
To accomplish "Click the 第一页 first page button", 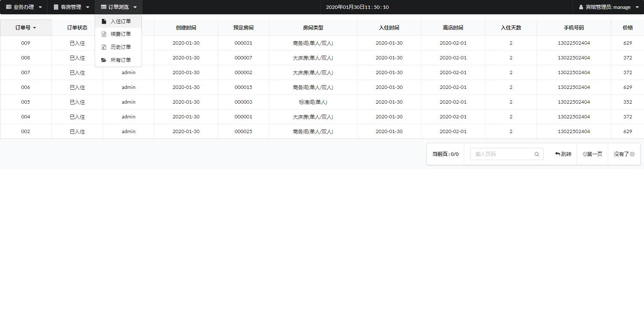I will (x=592, y=154).
